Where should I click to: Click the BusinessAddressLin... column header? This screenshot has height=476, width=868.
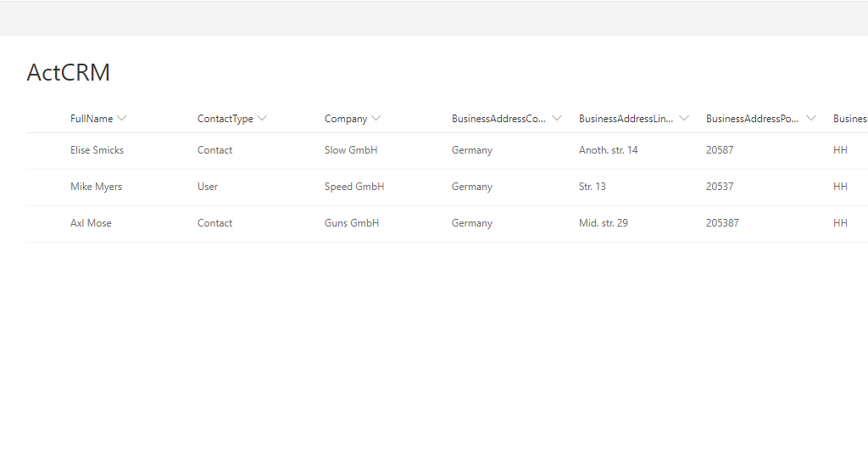(626, 119)
